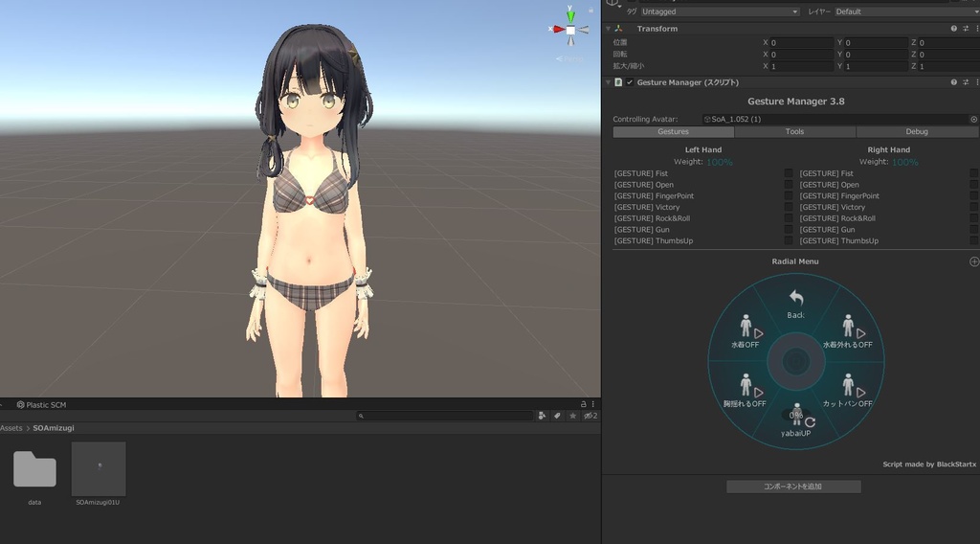Screen dimensions: 980x544
Task: Click object picker next to Controlling Avatar
Action: tap(973, 120)
